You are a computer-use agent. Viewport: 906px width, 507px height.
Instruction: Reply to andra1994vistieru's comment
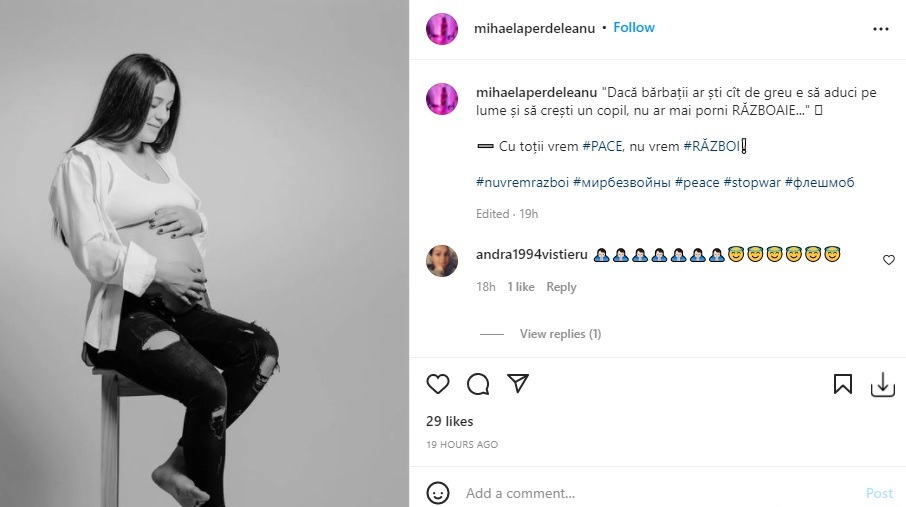pyautogui.click(x=561, y=287)
